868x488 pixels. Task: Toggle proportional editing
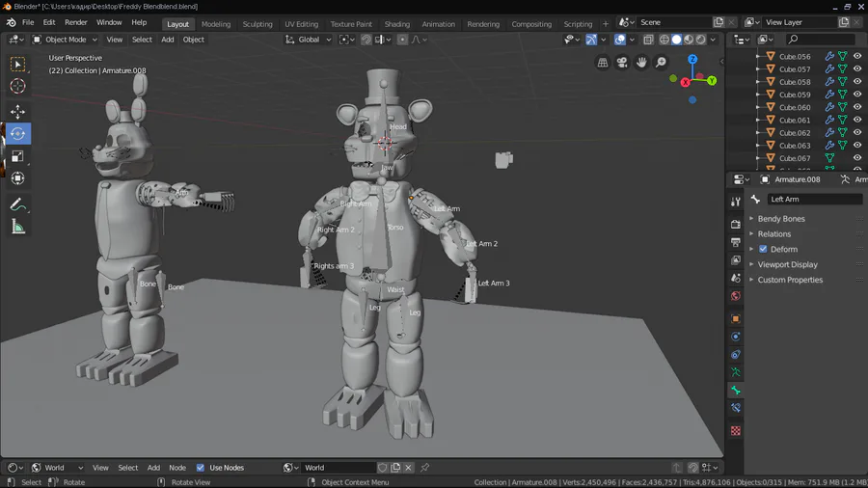[x=402, y=40]
